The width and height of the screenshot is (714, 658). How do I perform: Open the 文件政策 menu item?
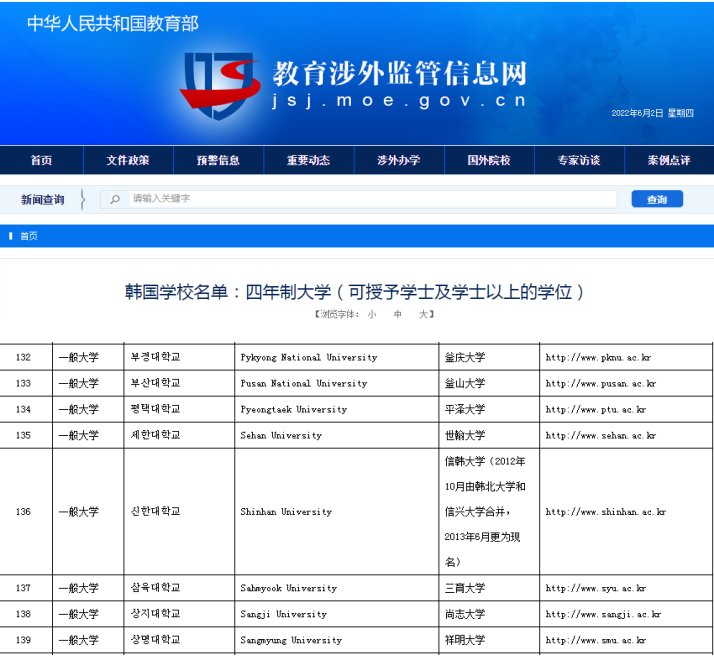128,160
